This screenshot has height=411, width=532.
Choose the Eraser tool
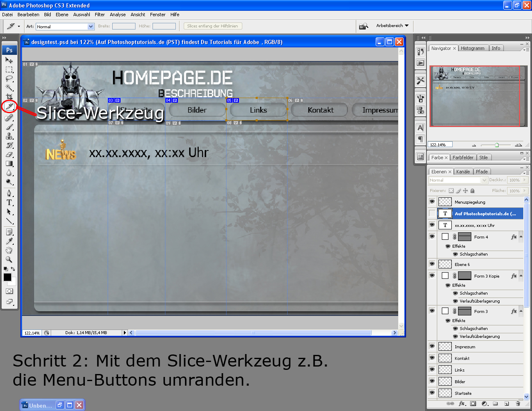pos(9,155)
